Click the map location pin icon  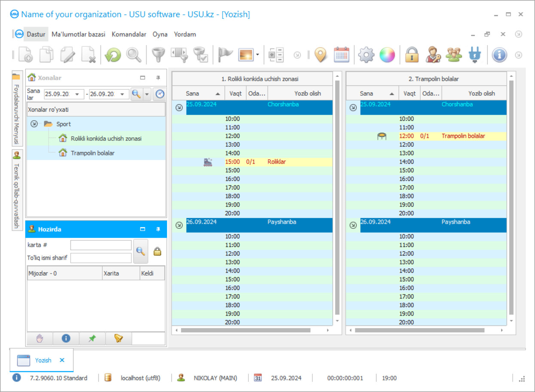click(x=321, y=55)
